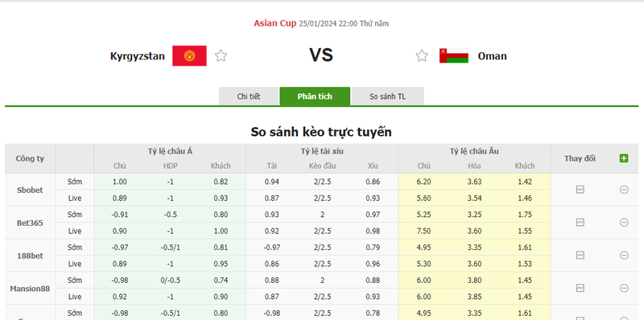Click Mansion88 early Asian away odds 0.74

point(221,281)
